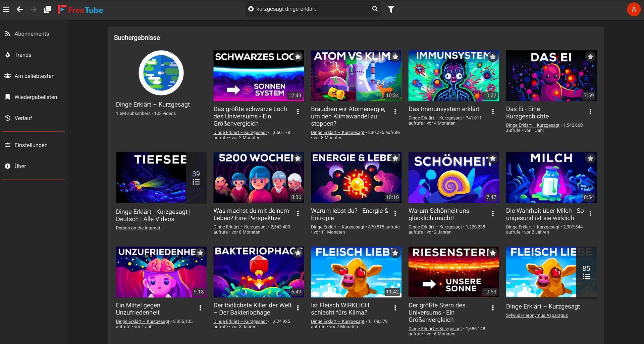The image size is (644, 344).
Task: Favorite the Schönheit video via star
Action: [x=493, y=158]
